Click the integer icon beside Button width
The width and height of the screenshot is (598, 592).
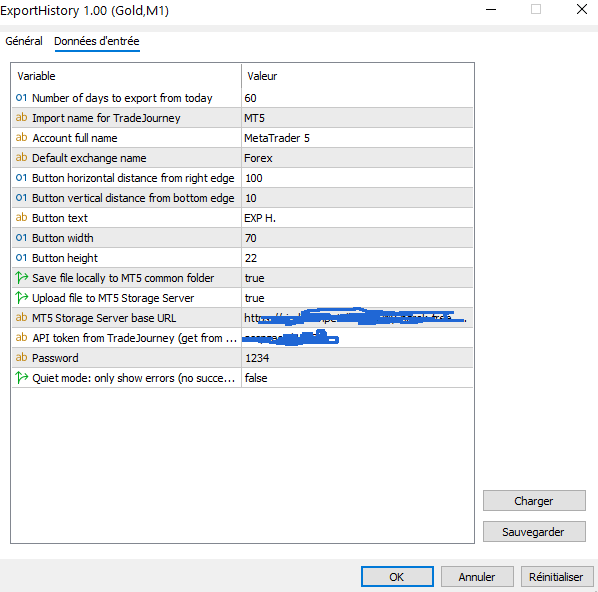tap(21, 238)
